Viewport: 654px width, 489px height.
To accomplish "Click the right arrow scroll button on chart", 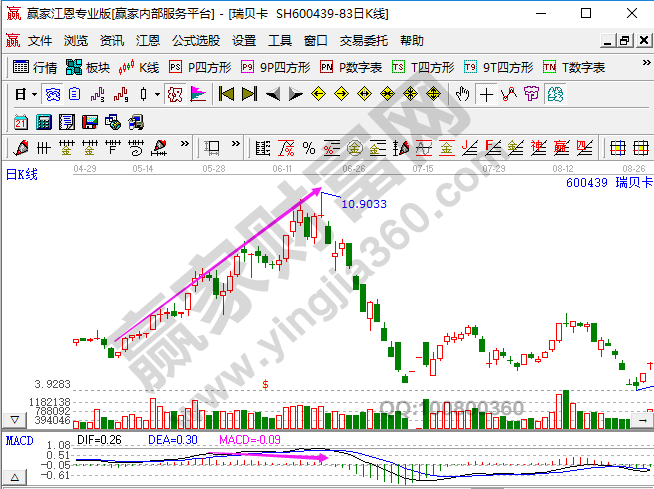I will [x=643, y=420].
